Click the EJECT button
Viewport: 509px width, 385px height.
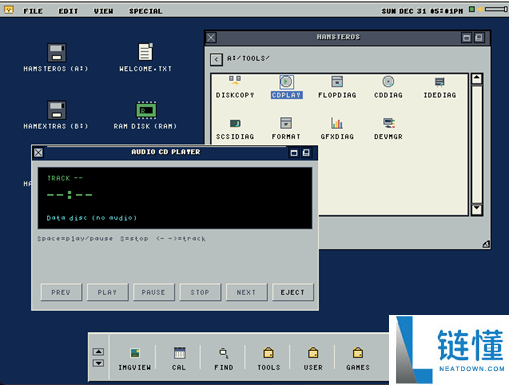point(293,292)
